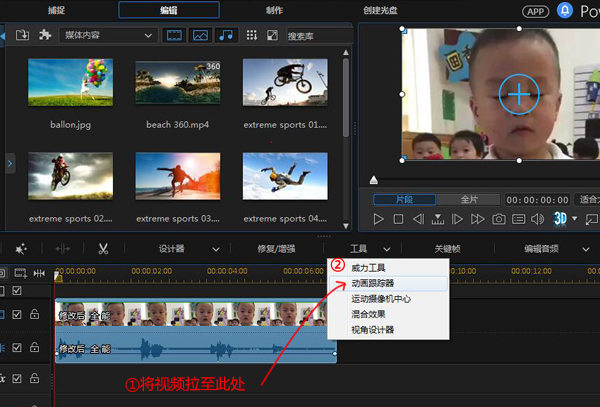Switch to the 编辑 tab
Viewport: 600px width, 407px height.
pyautogui.click(x=169, y=10)
